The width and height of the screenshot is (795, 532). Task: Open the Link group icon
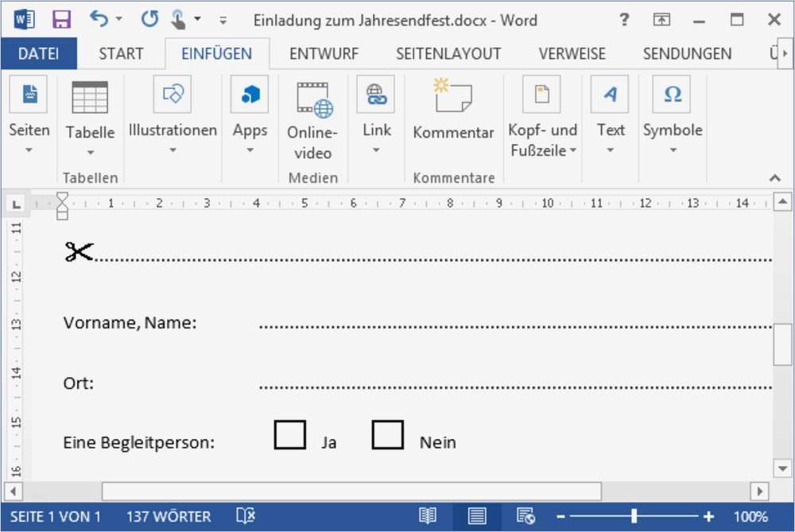tap(376, 95)
